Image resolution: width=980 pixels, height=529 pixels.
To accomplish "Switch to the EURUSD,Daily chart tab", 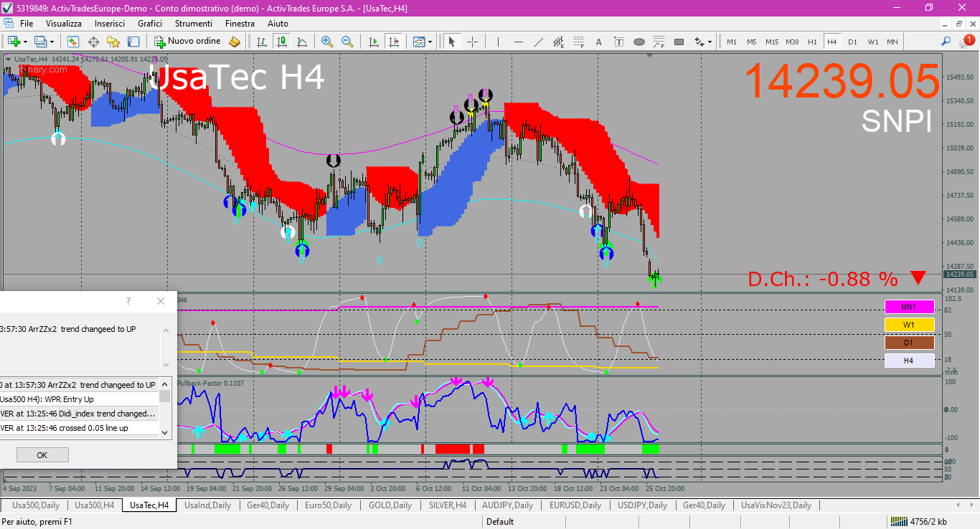I will point(575,505).
